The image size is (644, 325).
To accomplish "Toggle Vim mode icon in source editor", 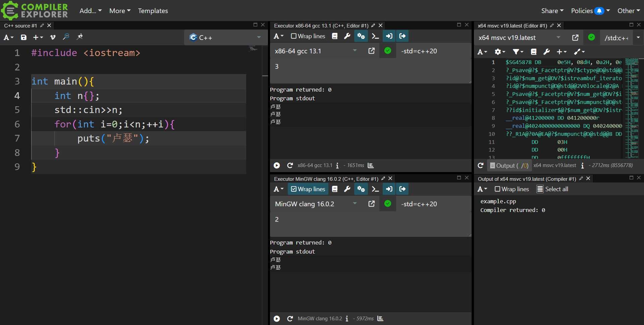I will tap(53, 37).
